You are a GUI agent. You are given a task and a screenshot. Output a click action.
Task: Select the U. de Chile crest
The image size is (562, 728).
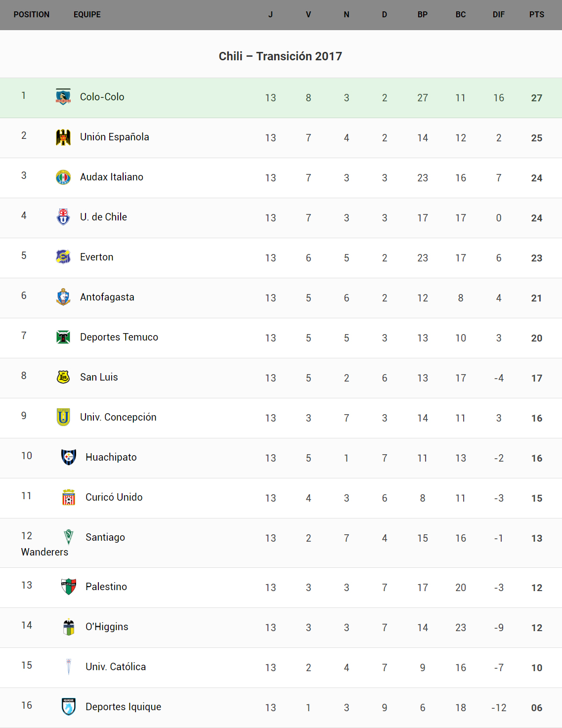click(x=63, y=217)
